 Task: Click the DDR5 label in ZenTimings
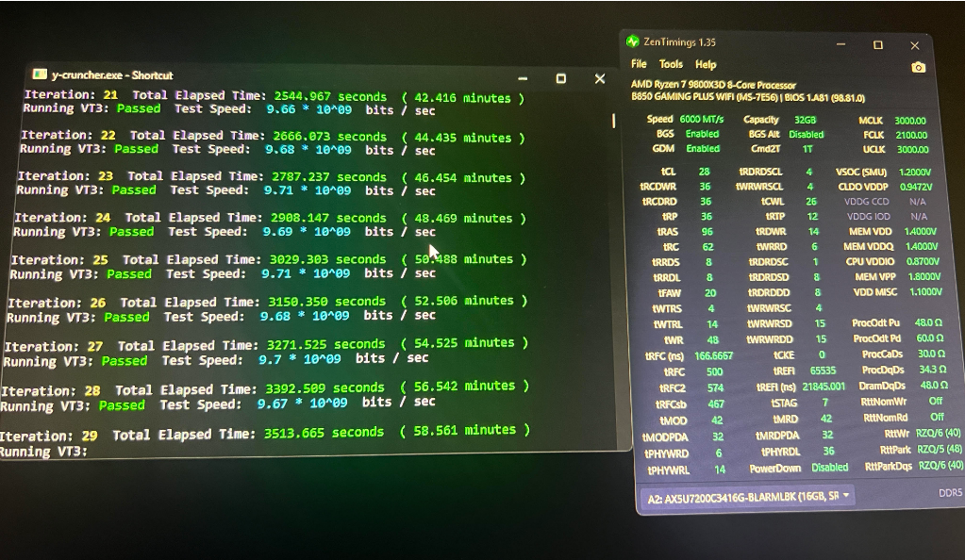pos(950,493)
